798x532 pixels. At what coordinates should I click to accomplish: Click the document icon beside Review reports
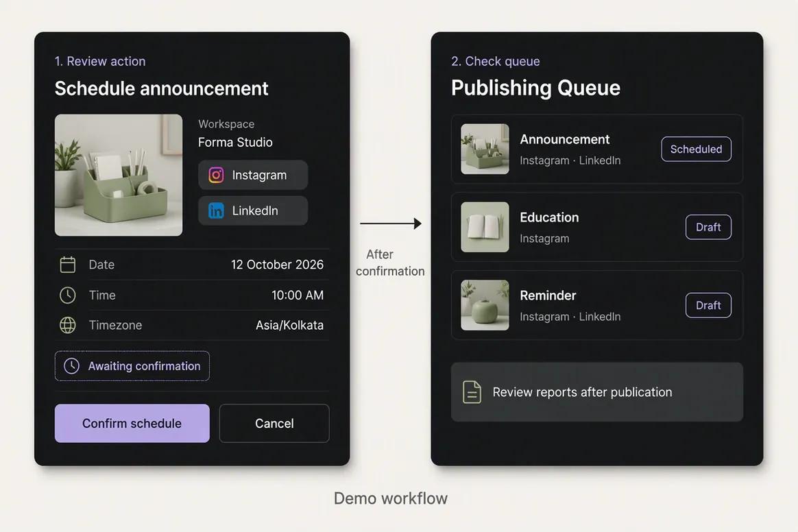click(x=472, y=392)
